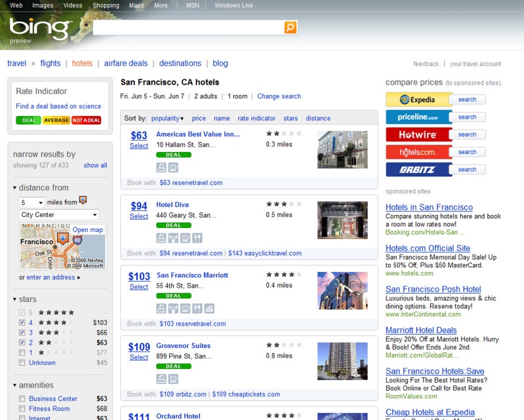Click the Orbitz search button
The width and height of the screenshot is (524, 420).
(467, 170)
